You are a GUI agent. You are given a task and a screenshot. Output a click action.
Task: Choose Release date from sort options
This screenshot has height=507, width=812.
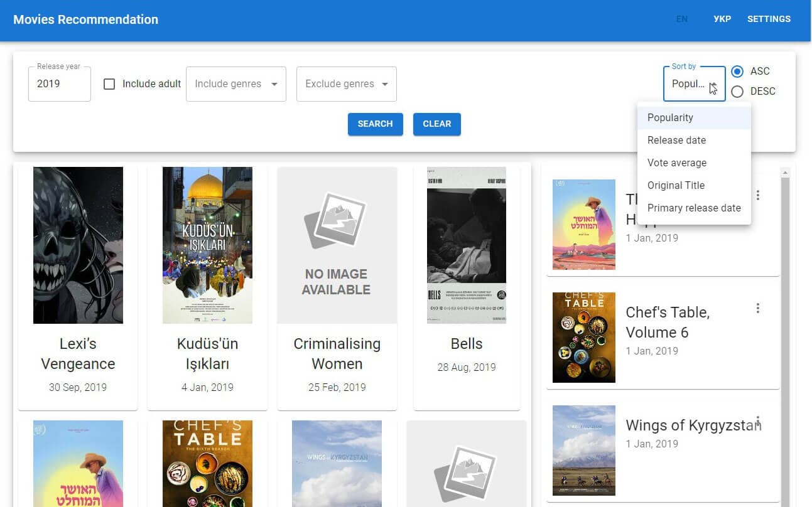676,140
